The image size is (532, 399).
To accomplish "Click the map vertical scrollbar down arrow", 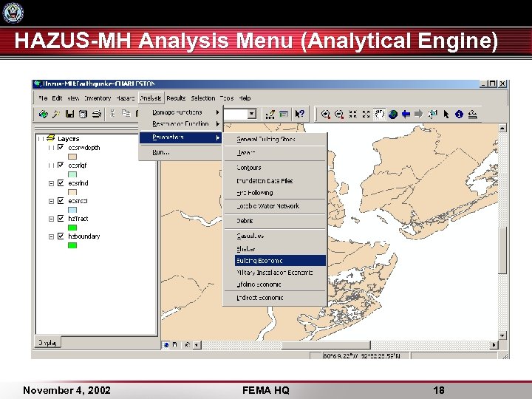I will [502, 335].
